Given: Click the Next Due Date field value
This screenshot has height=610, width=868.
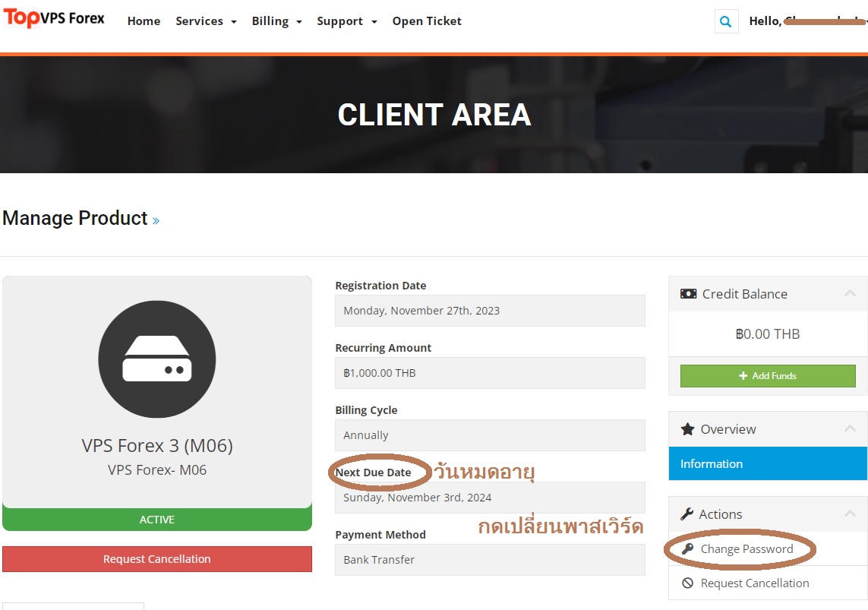Looking at the screenshot, I should [x=490, y=498].
